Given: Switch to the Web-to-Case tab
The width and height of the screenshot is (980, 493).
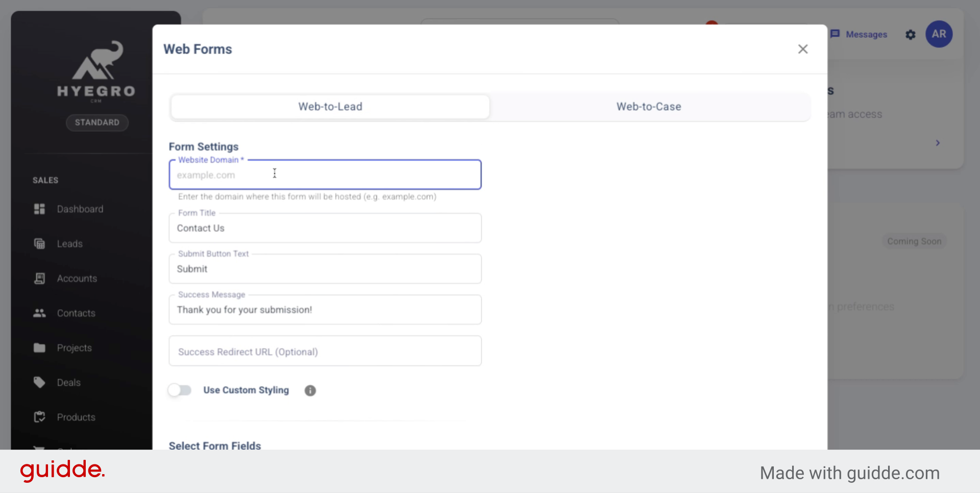Looking at the screenshot, I should 649,107.
